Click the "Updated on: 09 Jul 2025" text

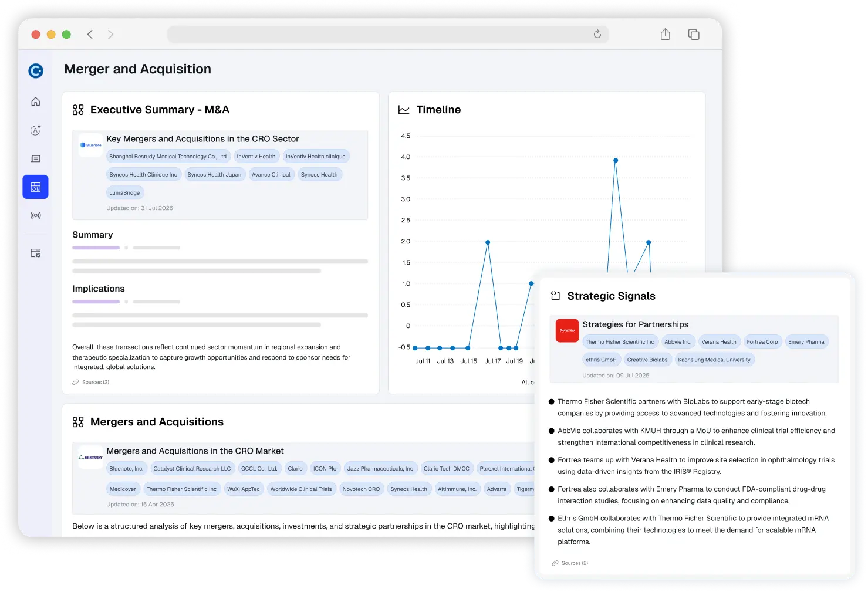(616, 376)
